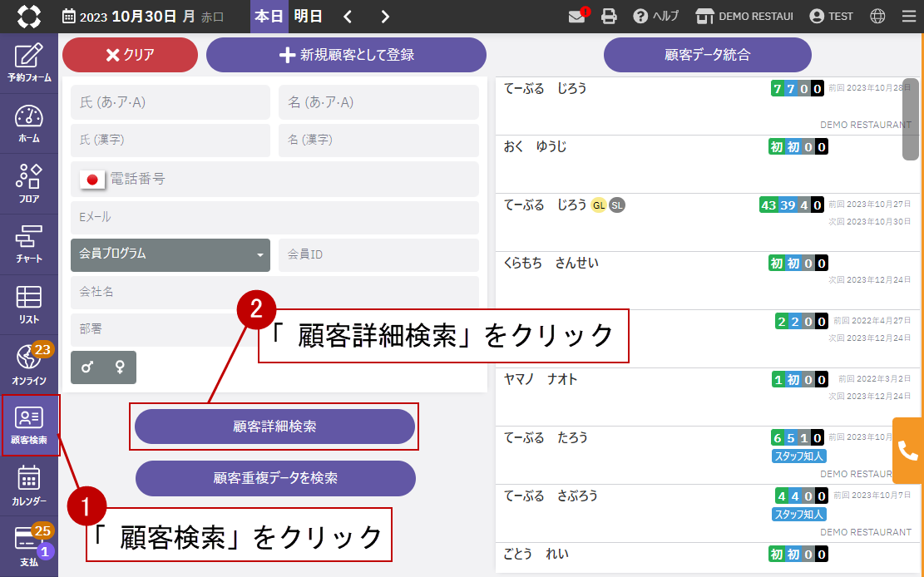Open the フロア floor view icon
The image size is (924, 577).
29,184
